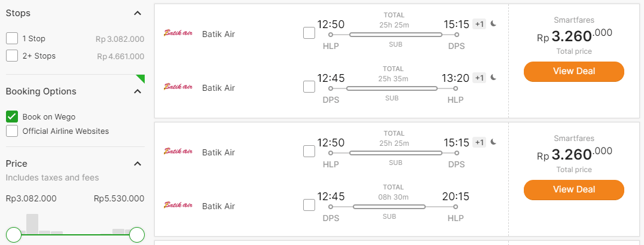644x245 pixels.
Task: Click Batik Air logo on second card's HLP departure
Action: (x=178, y=151)
